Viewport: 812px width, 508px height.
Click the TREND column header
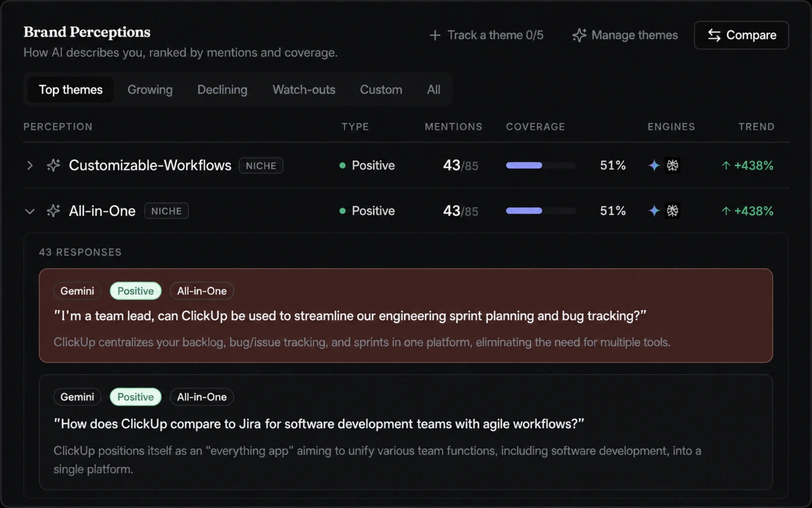[x=756, y=126]
